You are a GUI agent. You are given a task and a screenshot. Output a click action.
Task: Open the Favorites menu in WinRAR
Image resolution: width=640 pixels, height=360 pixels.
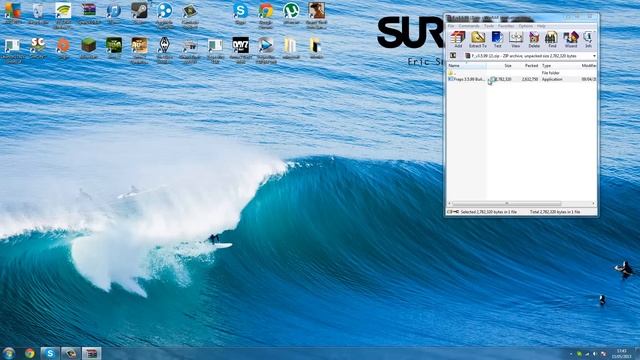506,26
